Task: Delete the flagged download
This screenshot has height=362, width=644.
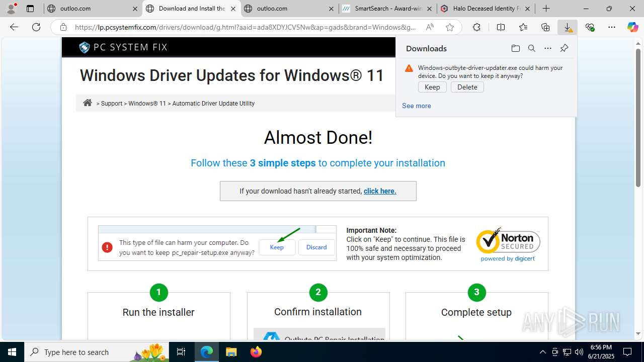Action: click(467, 87)
